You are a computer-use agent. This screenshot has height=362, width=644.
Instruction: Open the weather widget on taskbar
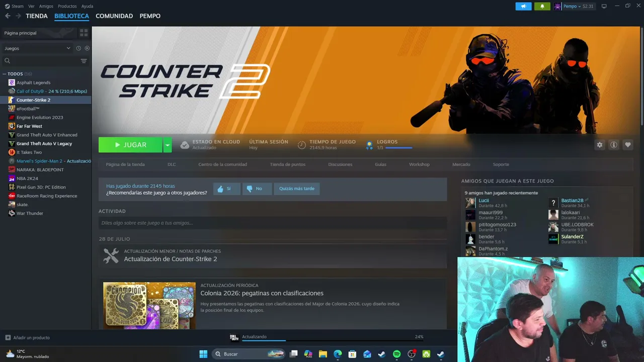click(x=28, y=354)
